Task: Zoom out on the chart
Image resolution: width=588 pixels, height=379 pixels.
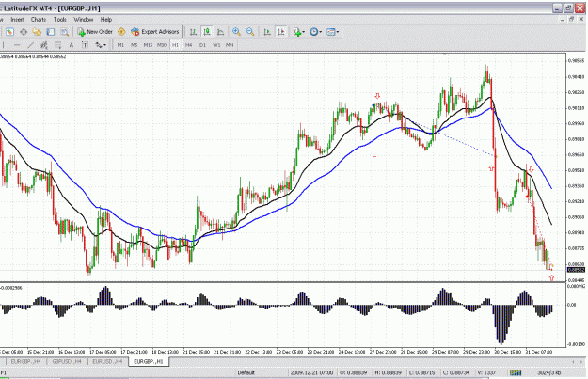Action: pos(250,32)
